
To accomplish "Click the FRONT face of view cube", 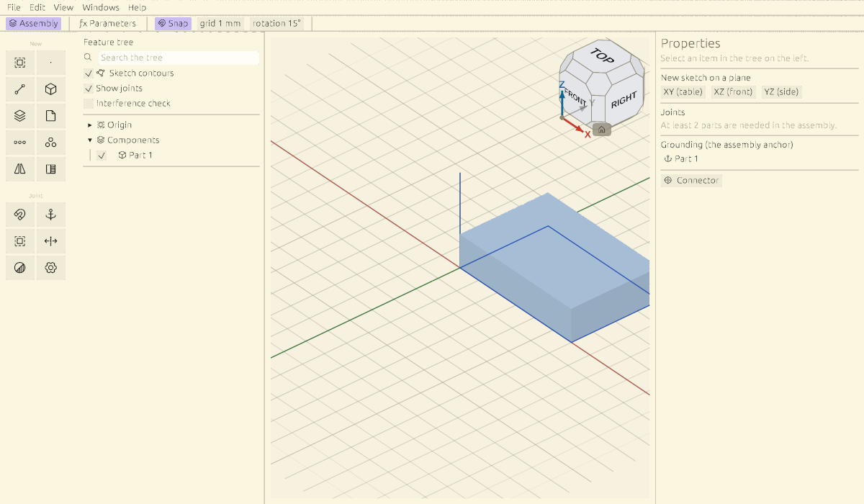I will pyautogui.click(x=576, y=97).
